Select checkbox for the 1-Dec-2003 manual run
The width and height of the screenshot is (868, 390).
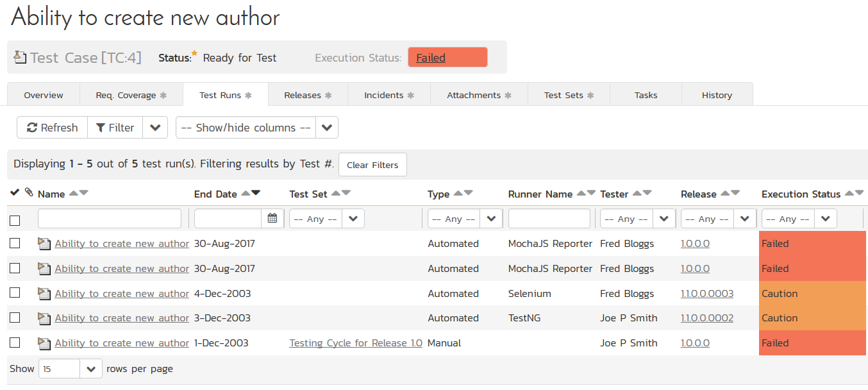[x=15, y=343]
